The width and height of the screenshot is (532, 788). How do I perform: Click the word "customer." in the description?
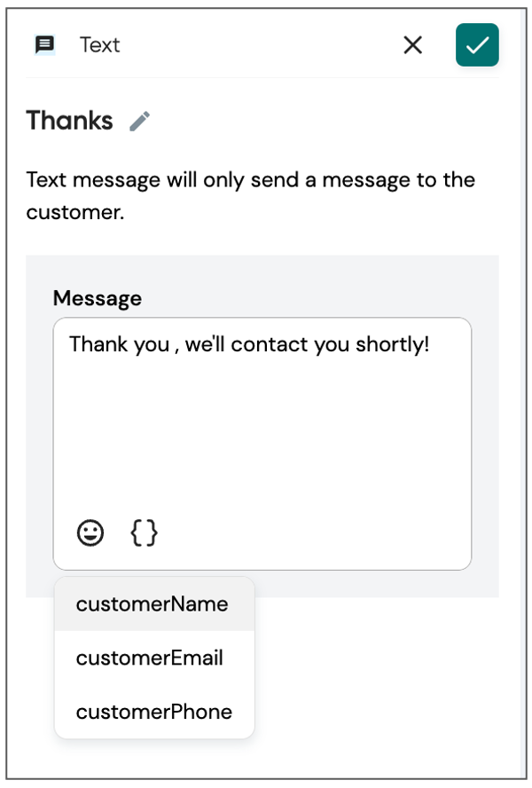[x=75, y=212]
